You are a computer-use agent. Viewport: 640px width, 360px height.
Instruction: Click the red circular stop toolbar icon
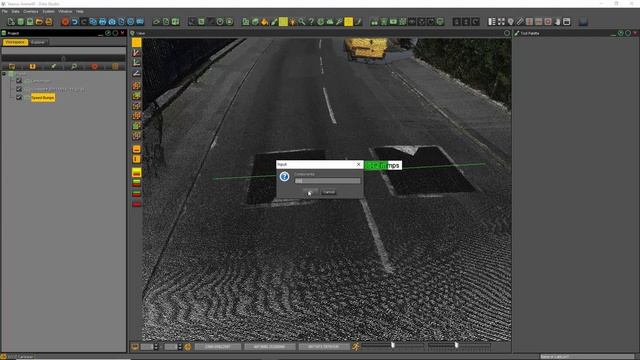pyautogui.click(x=65, y=22)
